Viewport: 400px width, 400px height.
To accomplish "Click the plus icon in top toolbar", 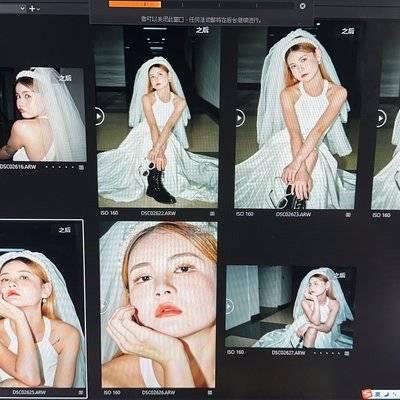I will [32, 9].
